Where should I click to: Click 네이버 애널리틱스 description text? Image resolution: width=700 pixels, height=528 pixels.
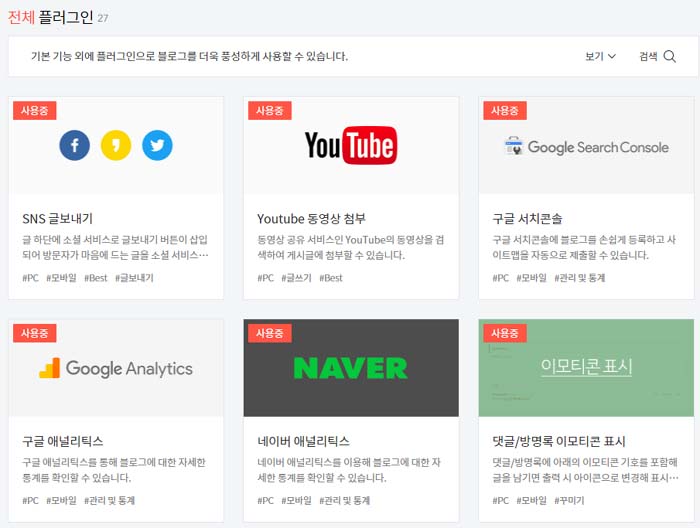pyautogui.click(x=349, y=470)
